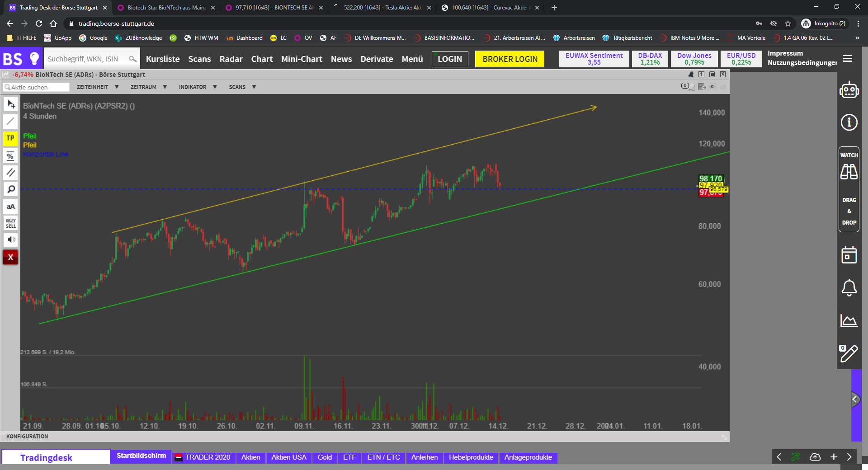Screen dimensions: 868x470
Task: Switch to the Hebelprodukte tab
Action: pos(471,457)
